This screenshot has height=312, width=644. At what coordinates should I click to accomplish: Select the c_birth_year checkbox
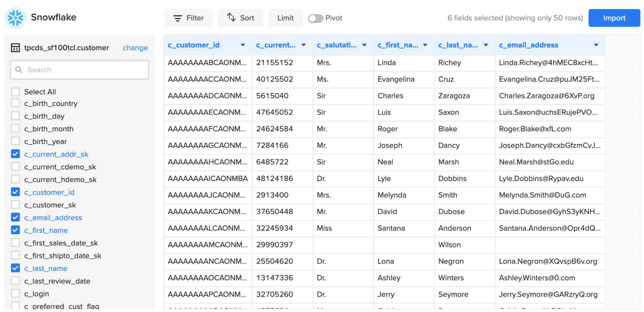pyautogui.click(x=15, y=141)
